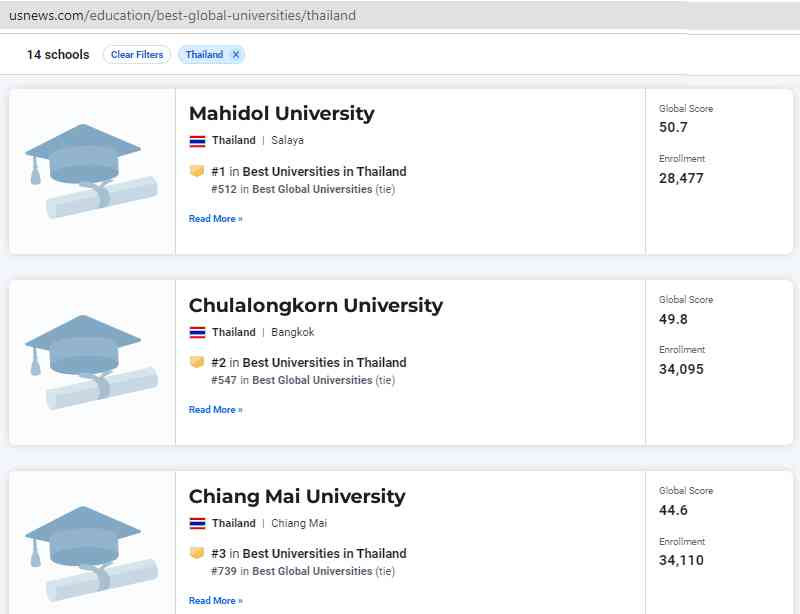Open the Chulalongkorn University title link

[315, 305]
